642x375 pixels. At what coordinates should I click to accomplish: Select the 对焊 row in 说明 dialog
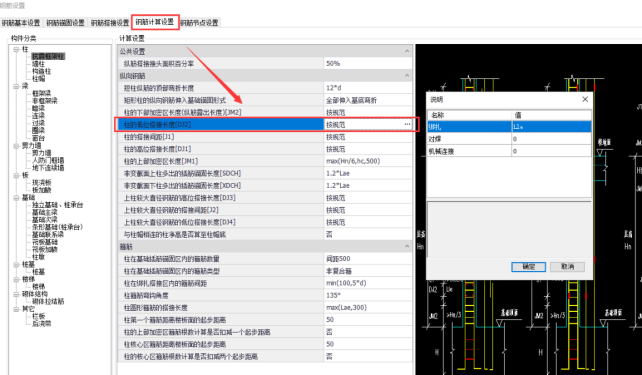[x=509, y=139]
